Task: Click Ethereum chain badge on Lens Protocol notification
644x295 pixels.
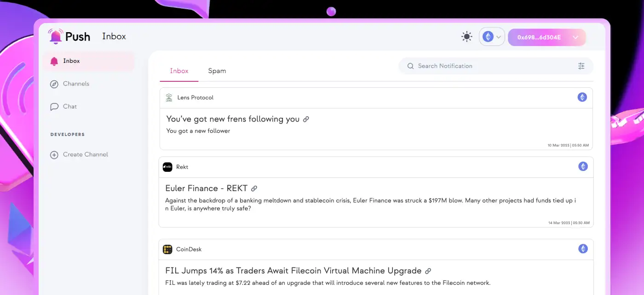Action: click(582, 97)
